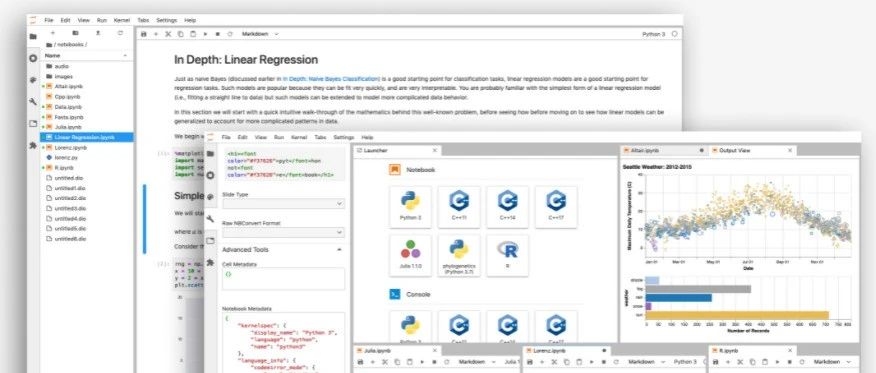Open the Settings menu in the front window
The image size is (876, 373).
click(344, 137)
